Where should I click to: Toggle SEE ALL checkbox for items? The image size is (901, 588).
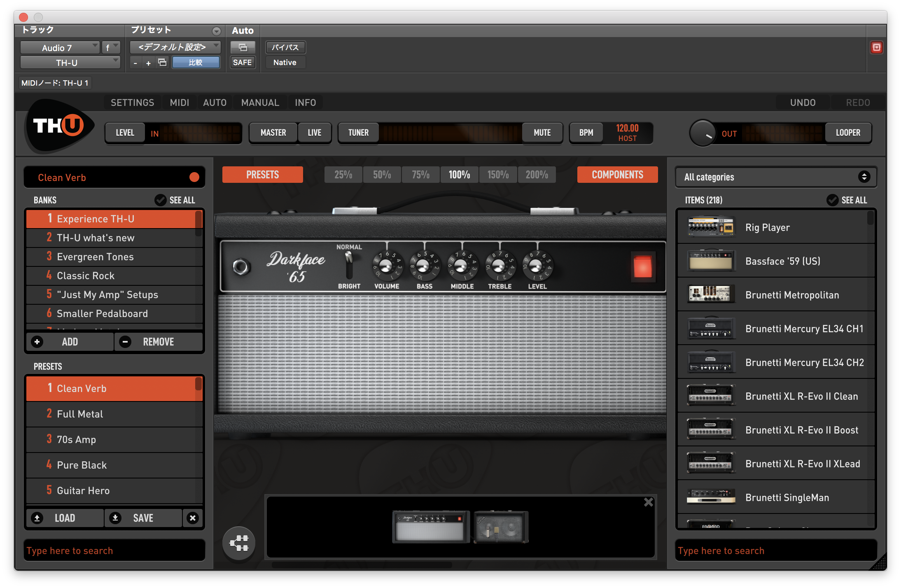832,200
